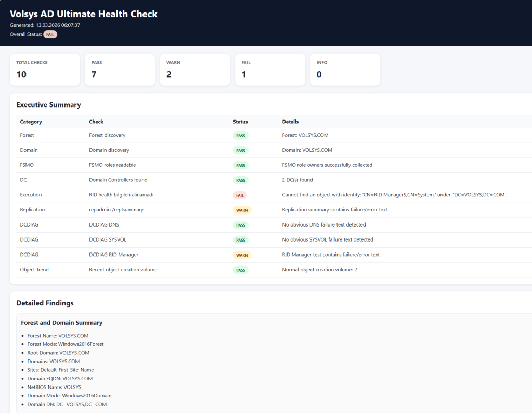Viewport: 532px width, 413px height.
Task: Click the PASS badge for FSMO roles readable
Action: tap(240, 165)
